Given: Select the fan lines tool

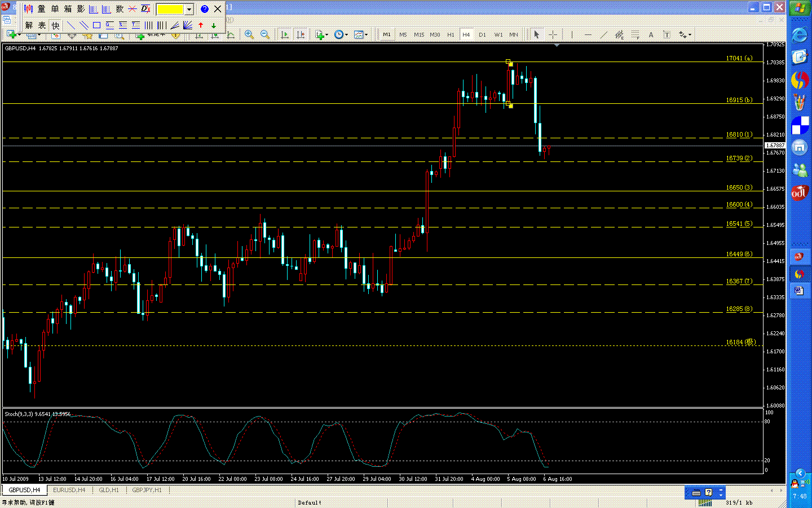Looking at the screenshot, I should (175, 25).
